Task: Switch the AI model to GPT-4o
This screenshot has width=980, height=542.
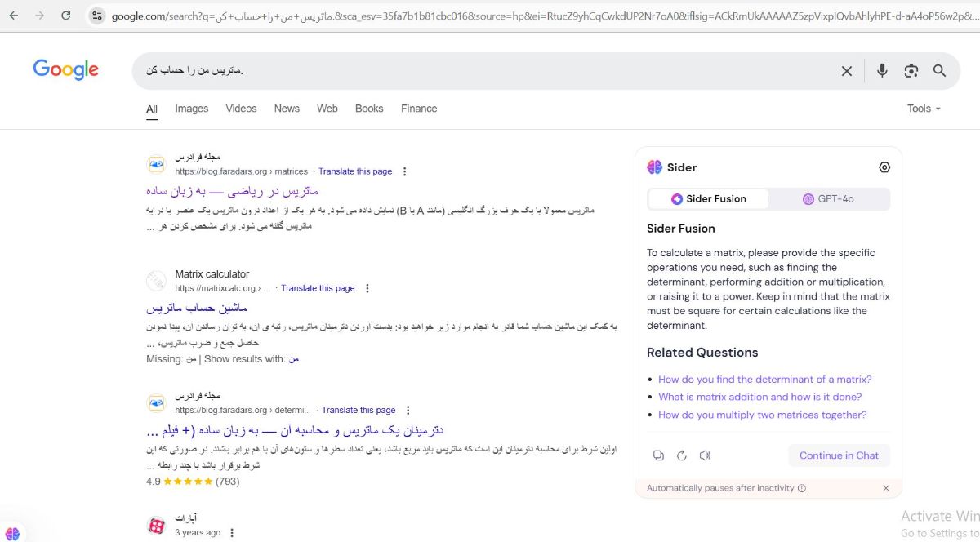Action: point(830,198)
